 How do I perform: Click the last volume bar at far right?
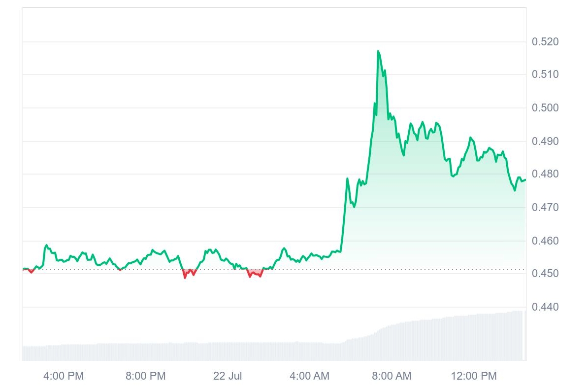click(x=525, y=335)
